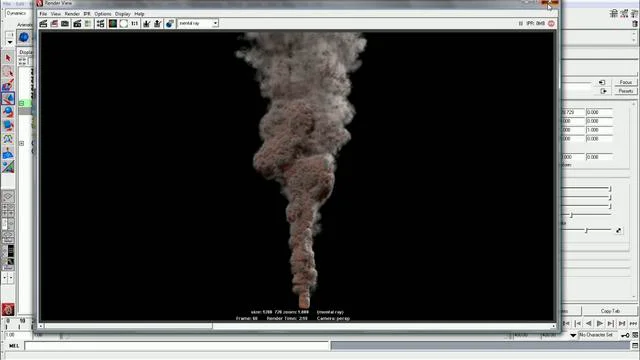Open Options menu in Render View
This screenshot has height=360, width=640.
tap(103, 14)
